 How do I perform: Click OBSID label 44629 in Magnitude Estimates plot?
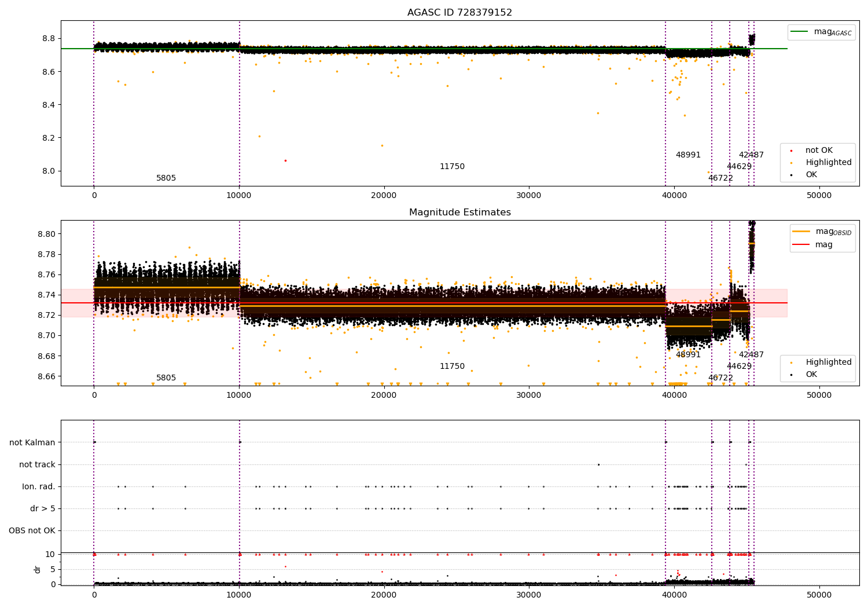[x=739, y=367]
